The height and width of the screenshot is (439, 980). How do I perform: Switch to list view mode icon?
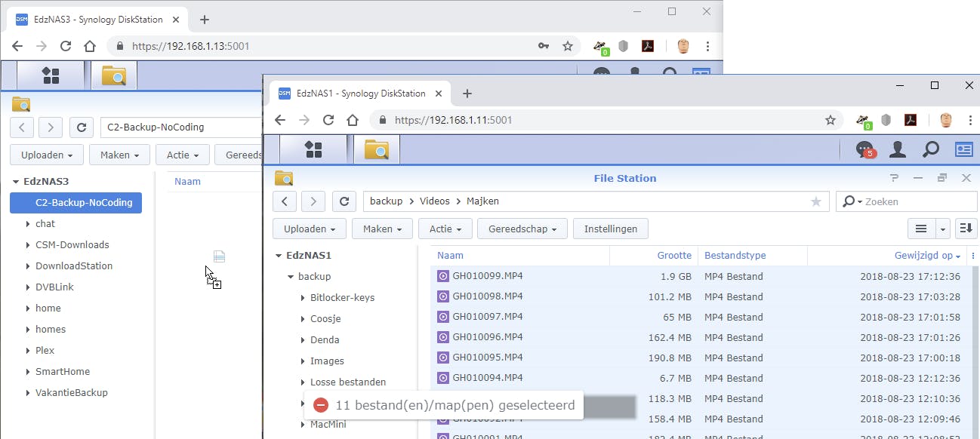coord(921,229)
